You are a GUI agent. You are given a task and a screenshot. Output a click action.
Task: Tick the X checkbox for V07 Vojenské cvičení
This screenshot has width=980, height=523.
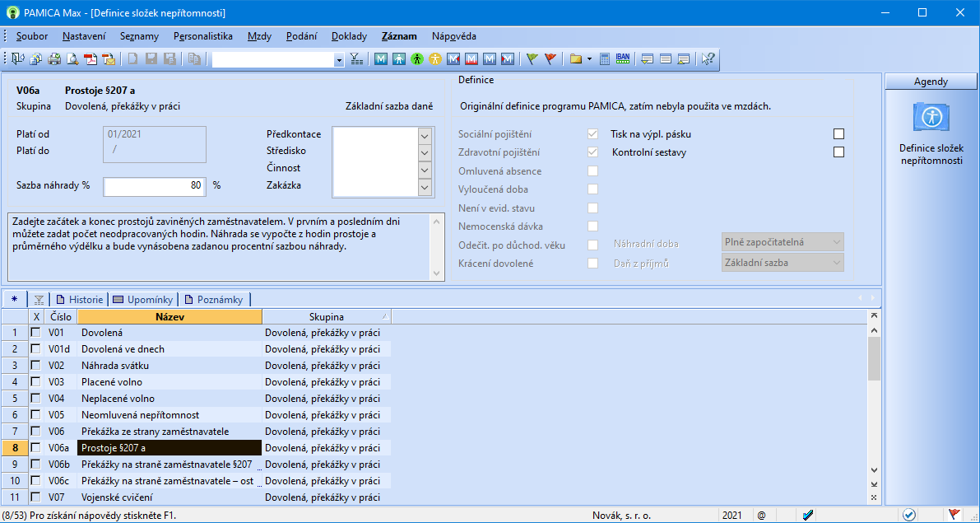[x=36, y=497]
